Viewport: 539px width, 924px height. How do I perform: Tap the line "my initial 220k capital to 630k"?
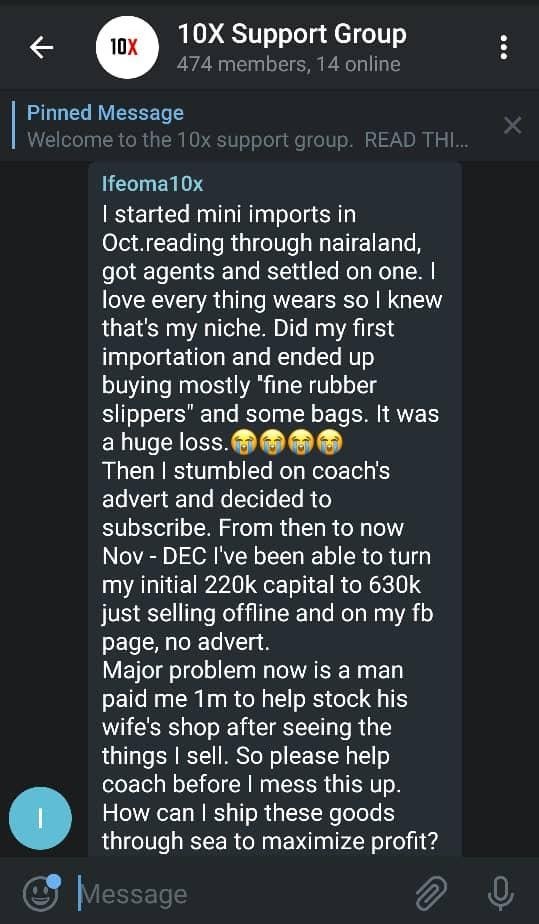tap(262, 585)
